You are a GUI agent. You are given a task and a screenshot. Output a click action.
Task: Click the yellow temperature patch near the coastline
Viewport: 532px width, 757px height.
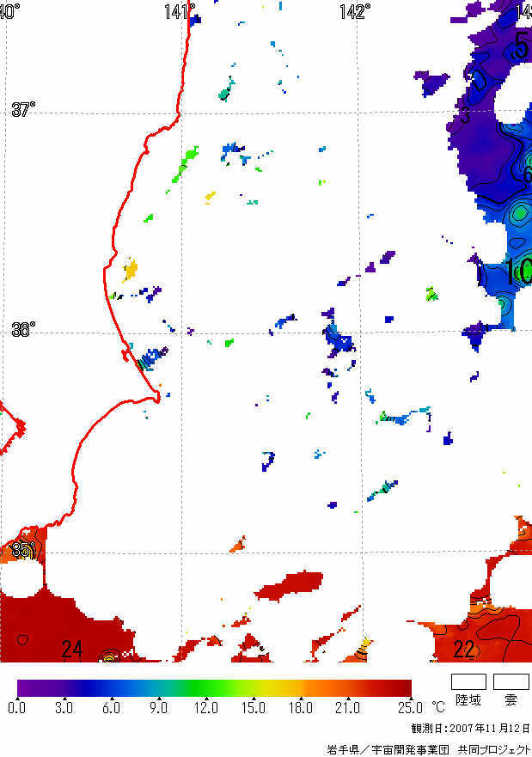pos(130,271)
